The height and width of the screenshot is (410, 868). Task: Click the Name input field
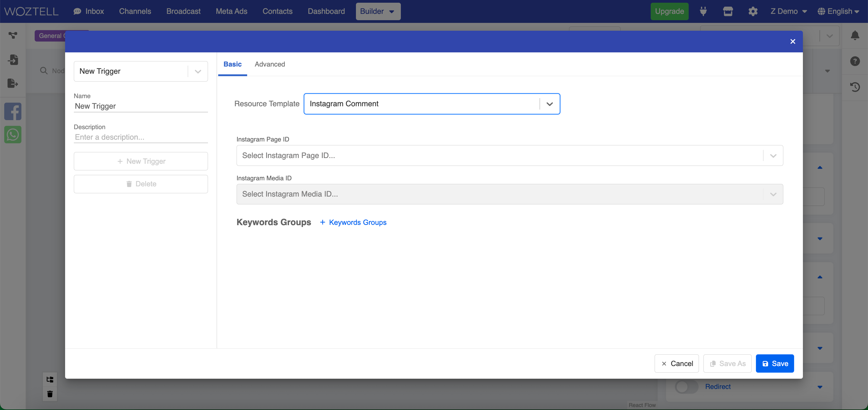(140, 106)
